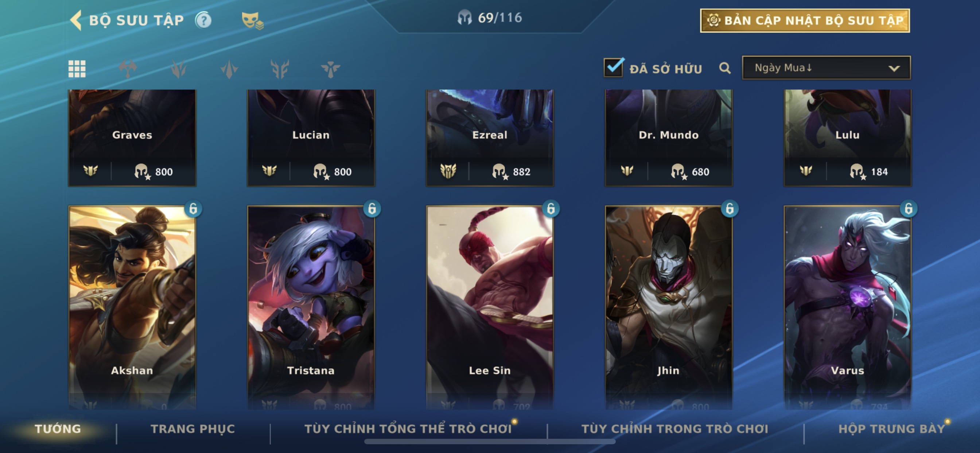Click the Ngày Mua dropdown chevron arrow
Viewport: 980px width, 453px height.
[894, 69]
